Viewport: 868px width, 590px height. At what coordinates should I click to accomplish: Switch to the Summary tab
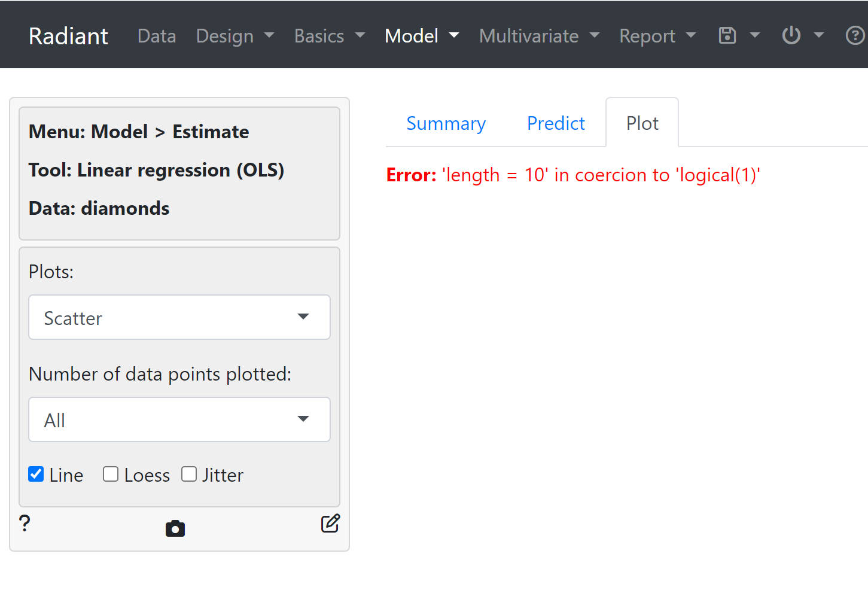click(446, 123)
